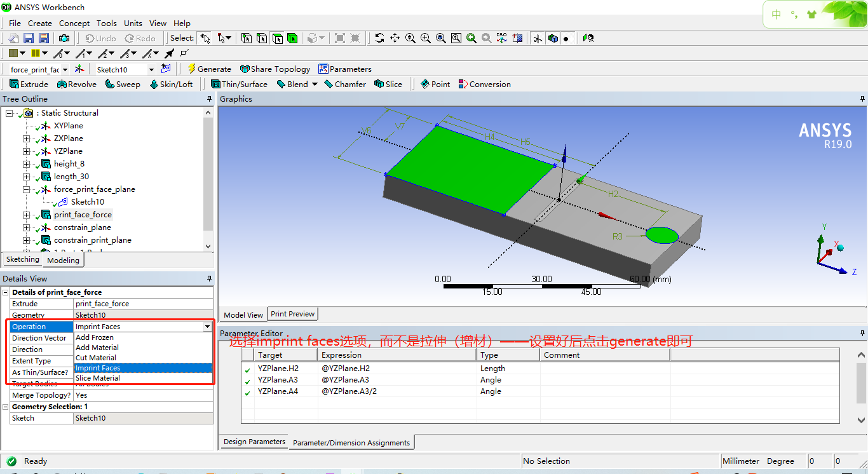Activate the Rotate view tool
The image size is (868, 474).
(x=379, y=38)
